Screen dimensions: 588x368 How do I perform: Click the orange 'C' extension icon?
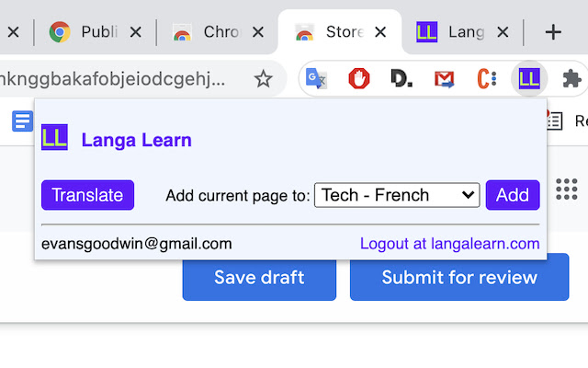486,79
